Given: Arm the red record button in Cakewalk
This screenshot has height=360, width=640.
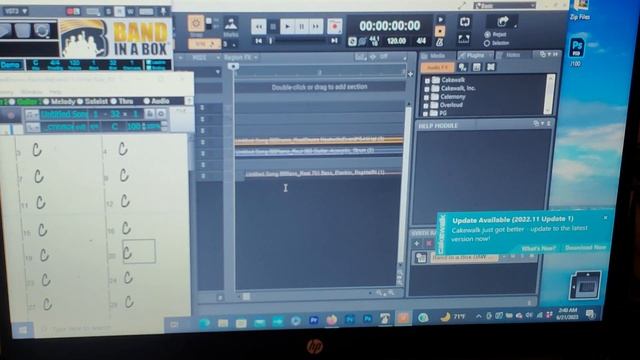Looking at the screenshot, I should 335,27.
